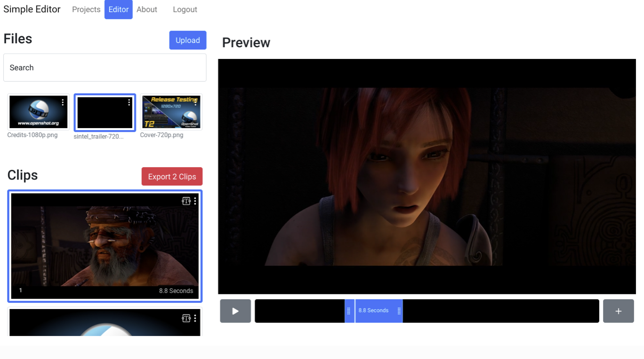Click the sintel_trailer-720... file name

coord(98,137)
